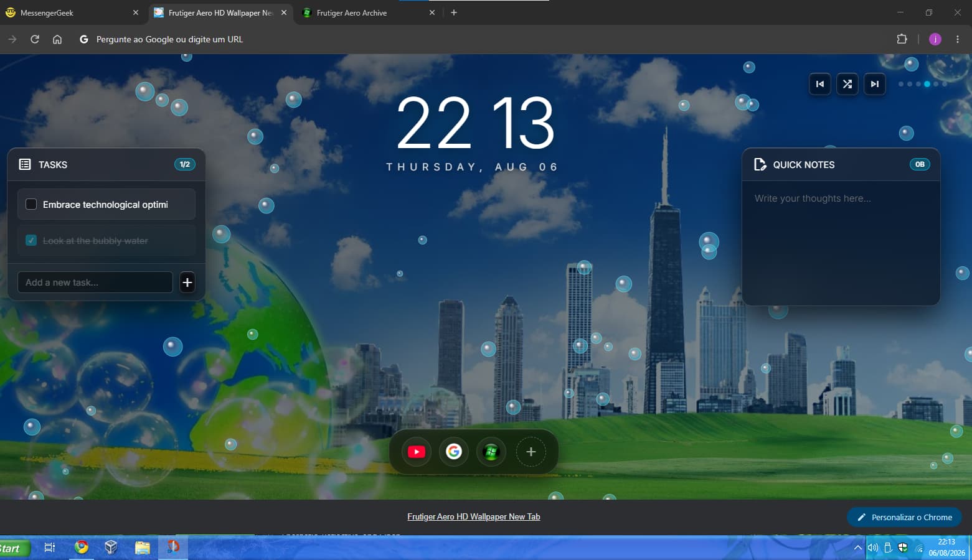Click the Tasks list icon
Screen dimensions: 972x560
pyautogui.click(x=25, y=164)
